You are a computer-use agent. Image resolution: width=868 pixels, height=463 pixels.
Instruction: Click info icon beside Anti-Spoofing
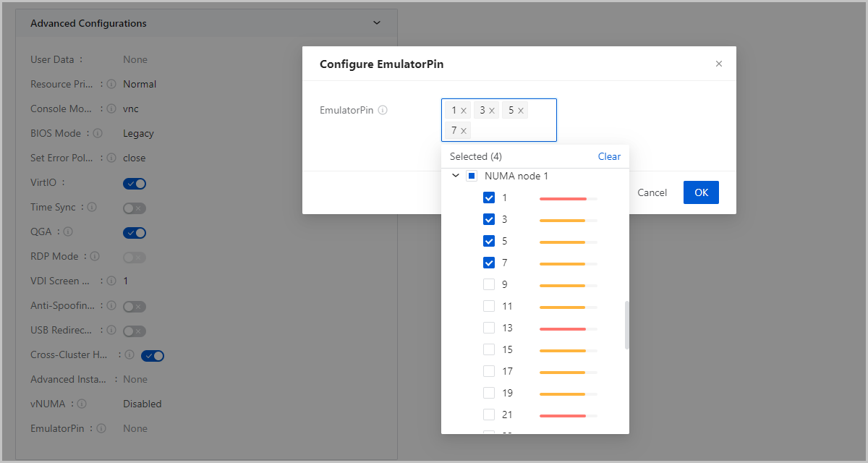[x=111, y=305]
